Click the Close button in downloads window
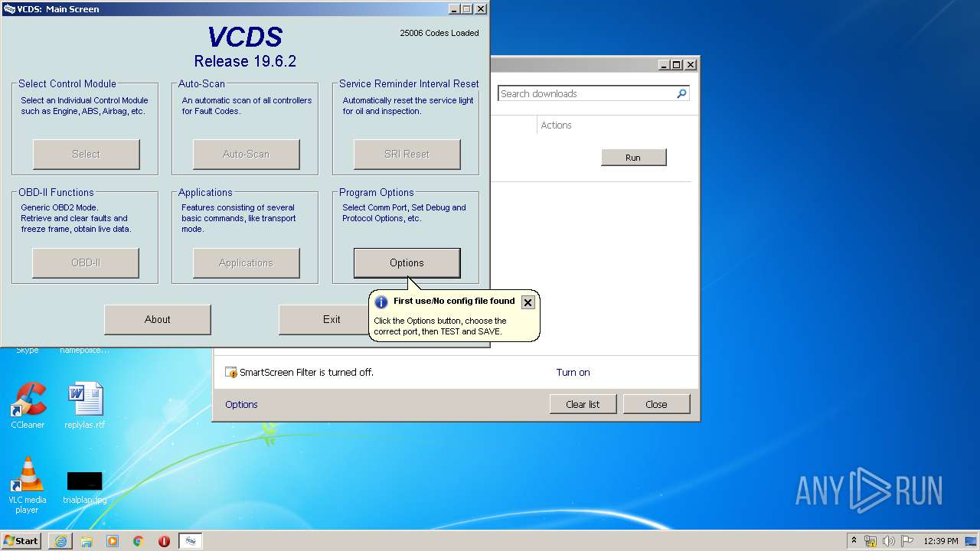Image resolution: width=980 pixels, height=551 pixels. [656, 404]
